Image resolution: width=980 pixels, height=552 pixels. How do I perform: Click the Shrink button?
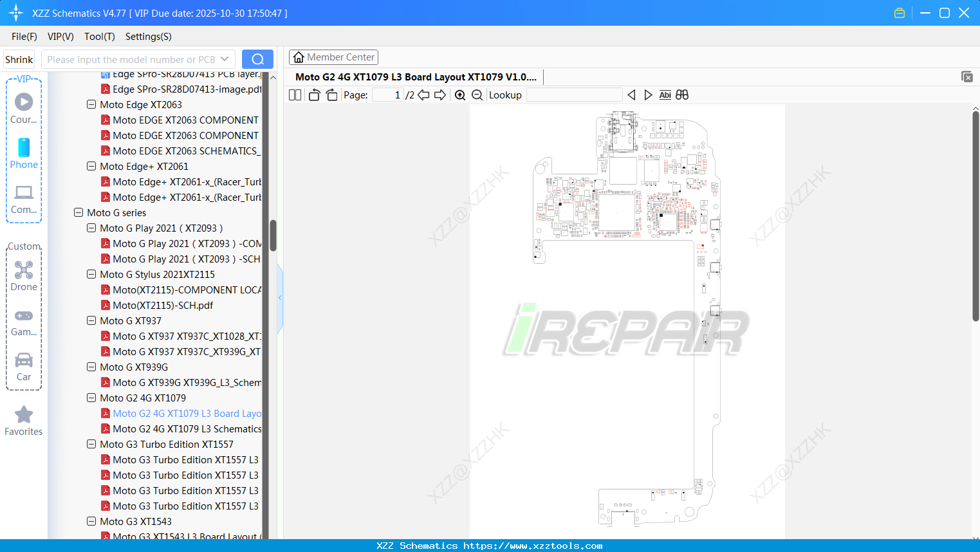(19, 59)
